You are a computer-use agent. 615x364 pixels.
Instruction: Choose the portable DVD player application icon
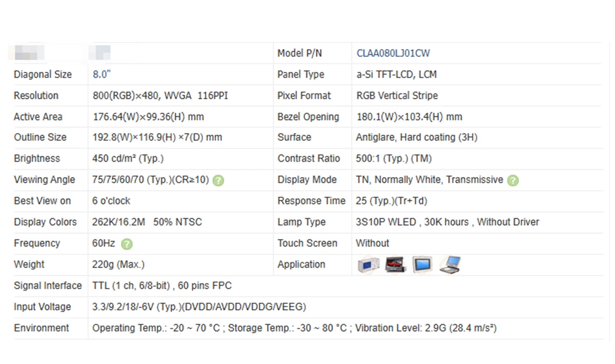[x=450, y=265]
